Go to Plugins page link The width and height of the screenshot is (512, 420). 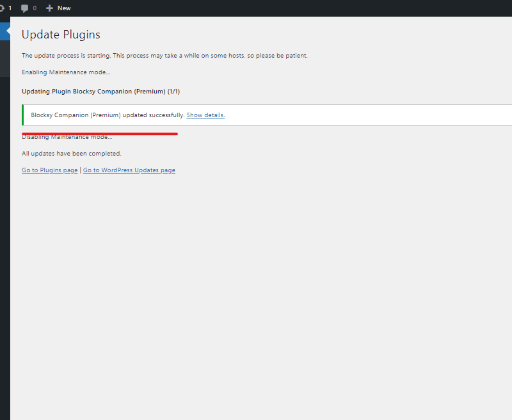[50, 170]
